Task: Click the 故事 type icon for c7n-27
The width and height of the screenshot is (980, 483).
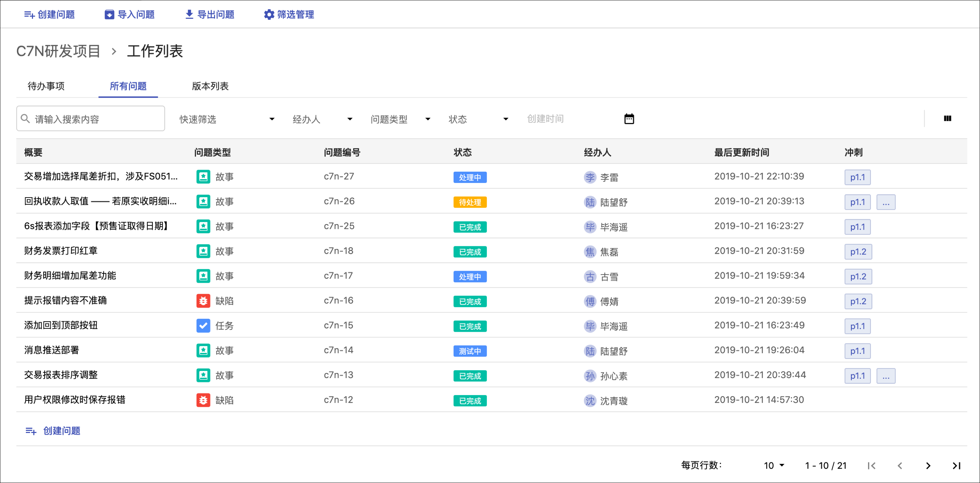Action: [x=203, y=177]
